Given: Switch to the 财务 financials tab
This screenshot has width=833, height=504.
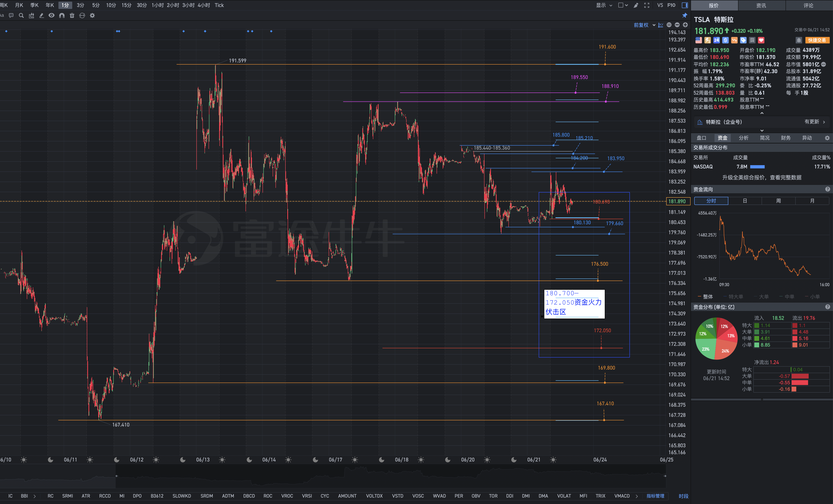Looking at the screenshot, I should [786, 138].
